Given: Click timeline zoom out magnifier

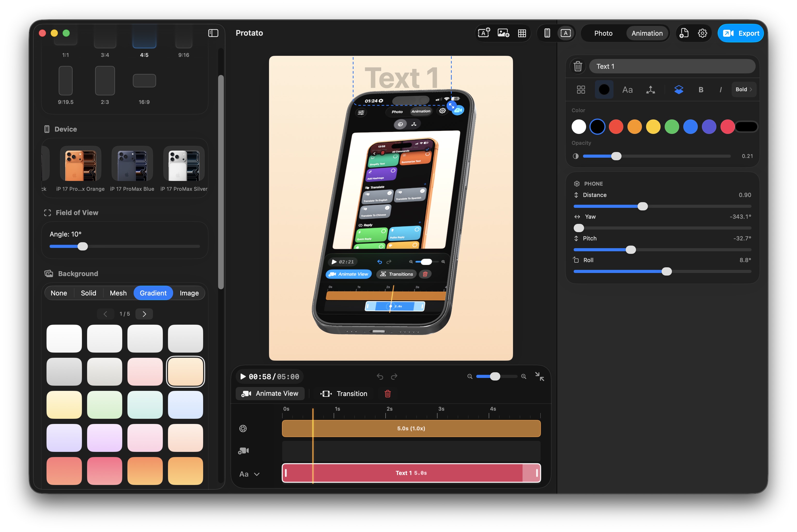Looking at the screenshot, I should click(x=470, y=377).
